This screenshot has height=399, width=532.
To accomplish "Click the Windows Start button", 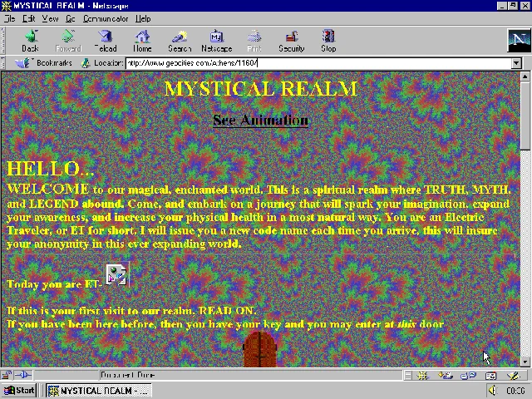I will click(19, 391).
